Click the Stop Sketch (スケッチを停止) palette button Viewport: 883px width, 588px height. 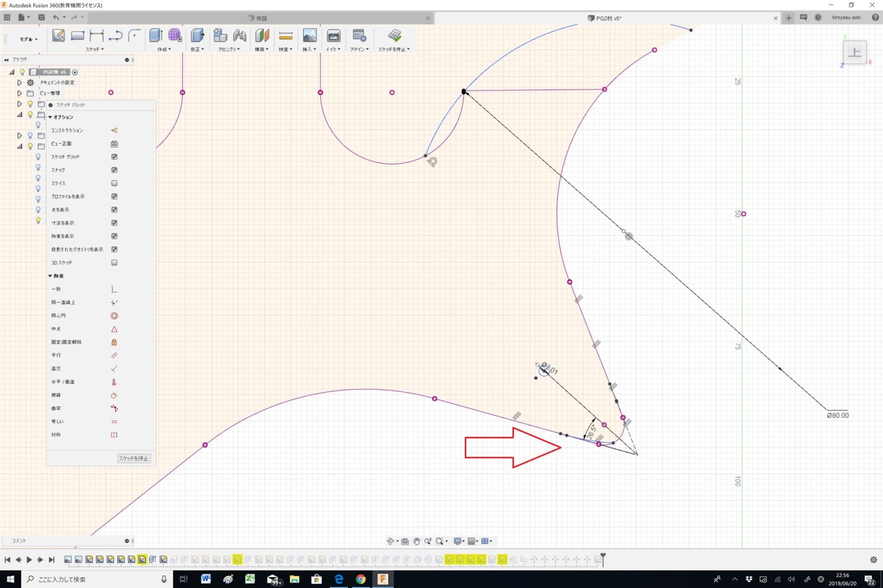[x=134, y=458]
